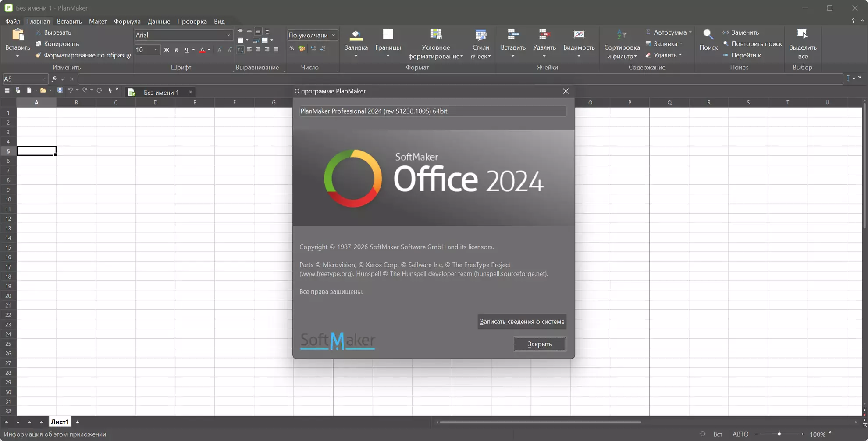Expand the cell reference A5 name box dropdown

click(43, 79)
